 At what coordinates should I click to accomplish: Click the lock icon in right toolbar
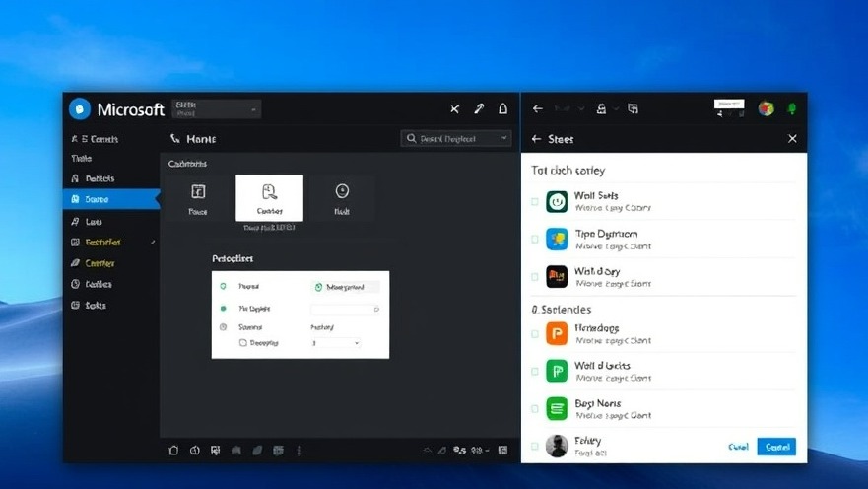click(x=601, y=109)
